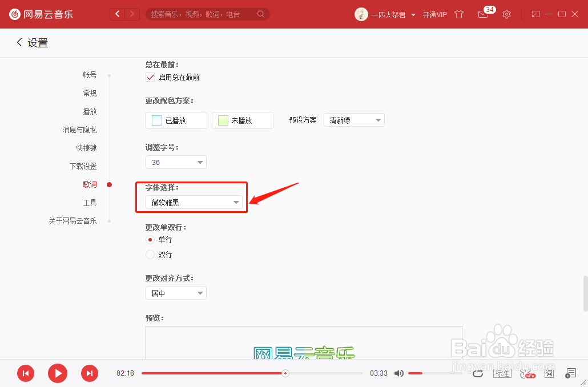Select 双行 radio option

150,255
